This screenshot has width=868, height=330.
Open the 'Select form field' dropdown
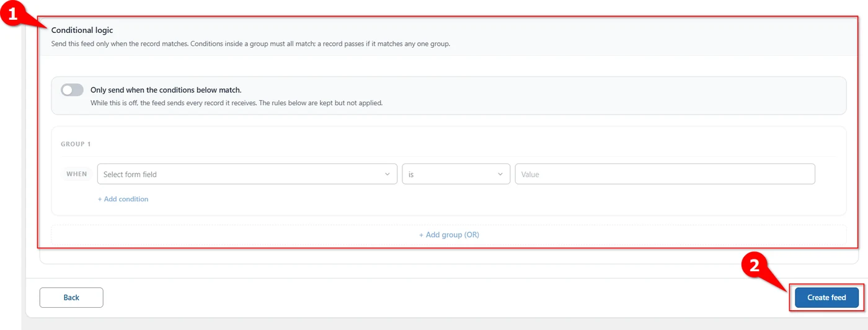247,174
